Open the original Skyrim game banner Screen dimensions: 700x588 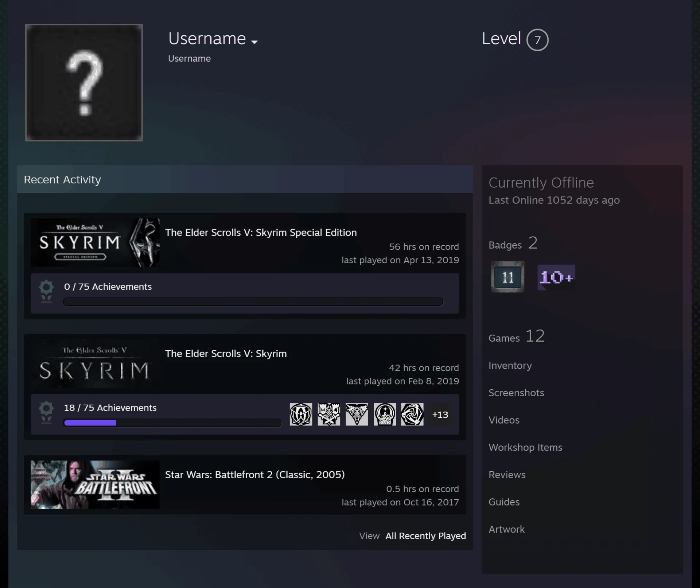click(95, 363)
